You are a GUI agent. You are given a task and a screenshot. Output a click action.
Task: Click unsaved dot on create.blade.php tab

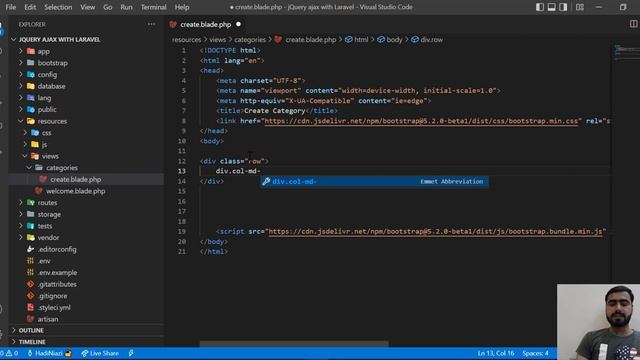[x=238, y=24]
